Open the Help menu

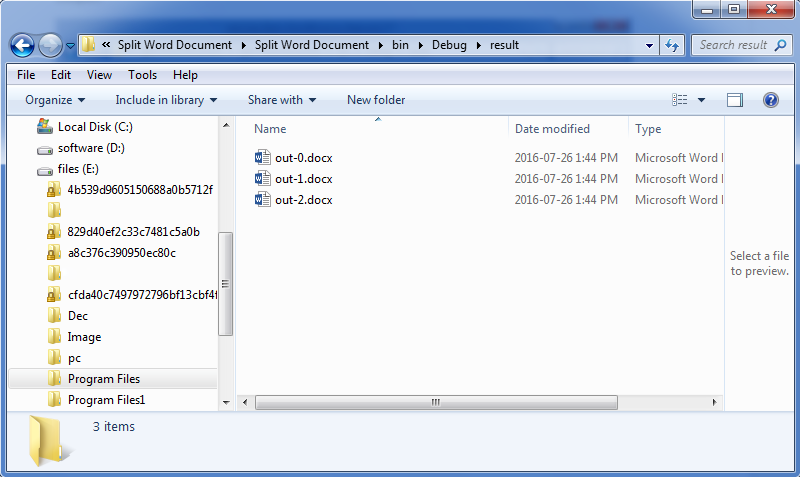pos(185,75)
